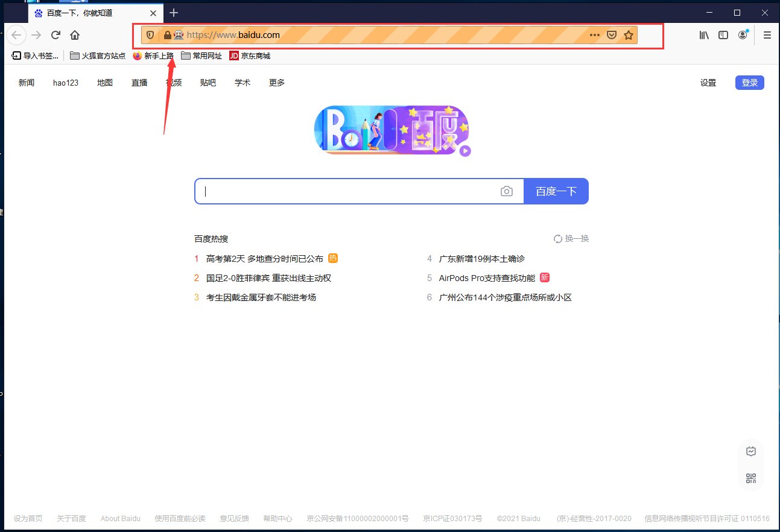Click the blue 登录 login button
Image resolution: width=780 pixels, height=532 pixels.
point(749,83)
